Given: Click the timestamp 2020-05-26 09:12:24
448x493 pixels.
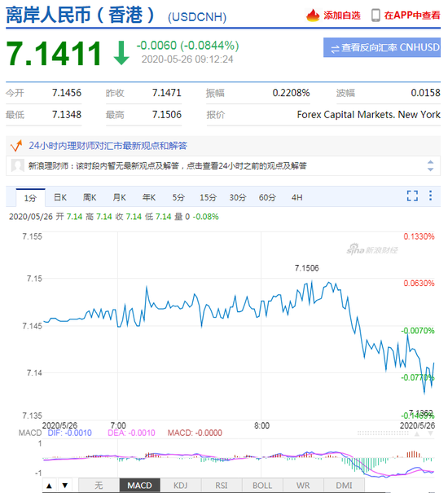Looking at the screenshot, I should (x=187, y=59).
